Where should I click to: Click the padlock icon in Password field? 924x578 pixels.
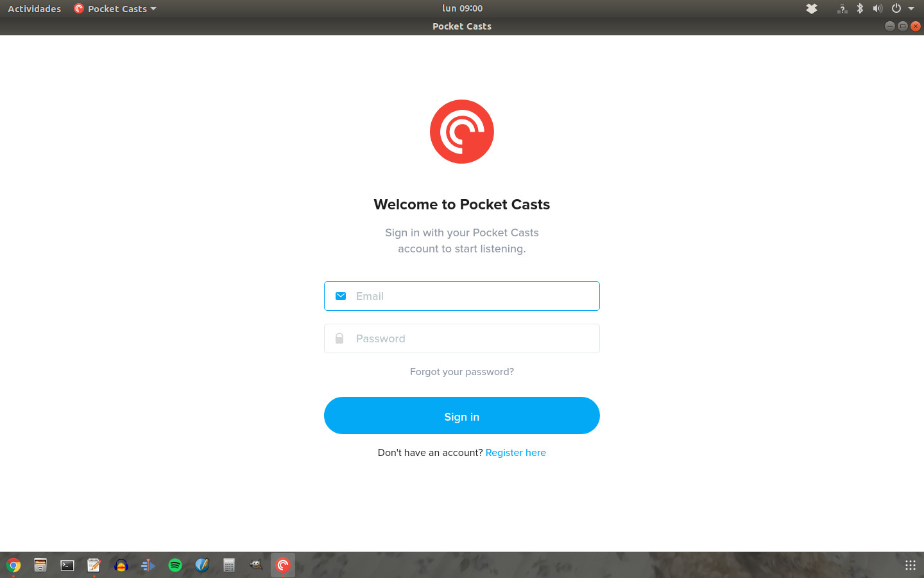click(x=339, y=338)
